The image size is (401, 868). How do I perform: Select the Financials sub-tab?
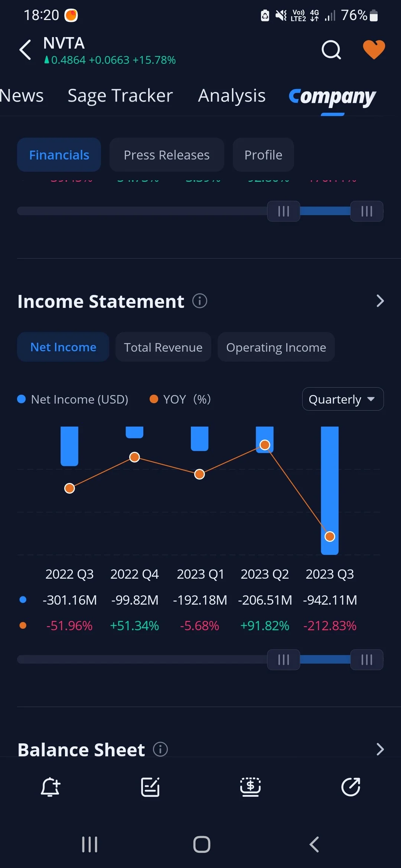click(x=59, y=155)
